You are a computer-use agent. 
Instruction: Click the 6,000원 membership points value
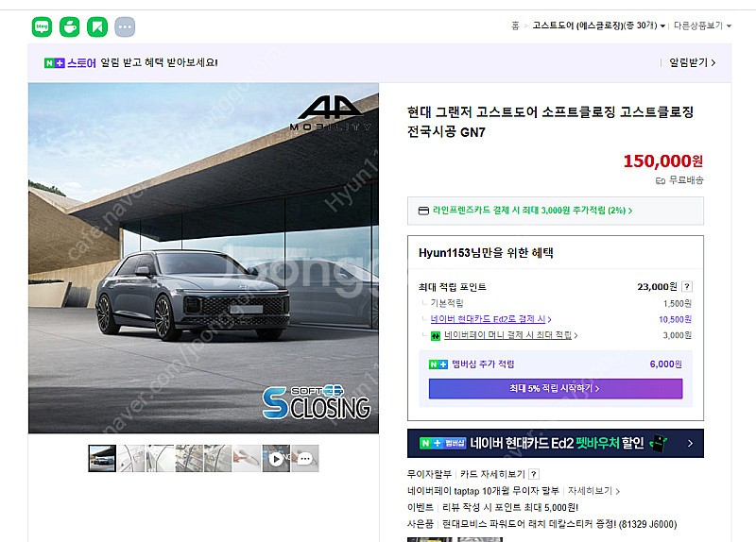666,364
